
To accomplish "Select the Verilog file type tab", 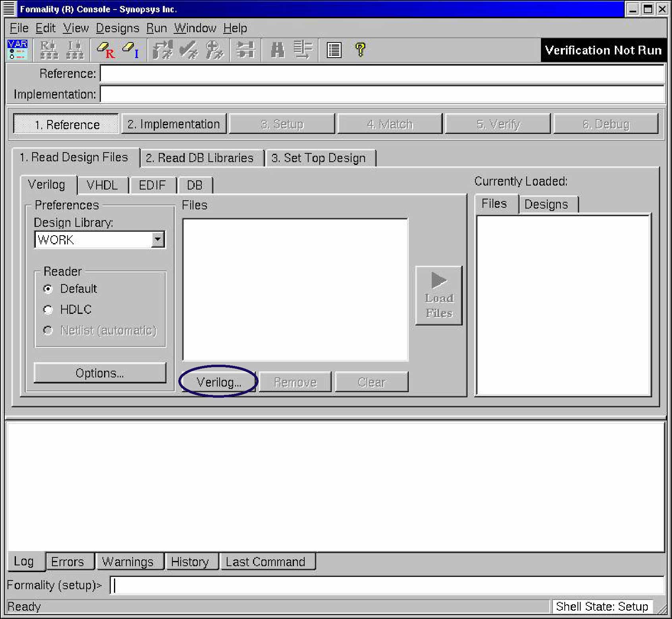I will click(48, 185).
